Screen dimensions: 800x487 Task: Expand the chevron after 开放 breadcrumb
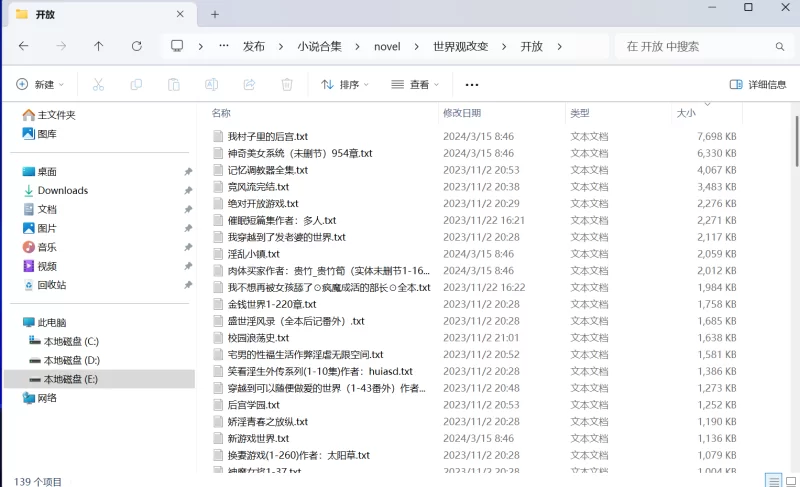click(559, 47)
